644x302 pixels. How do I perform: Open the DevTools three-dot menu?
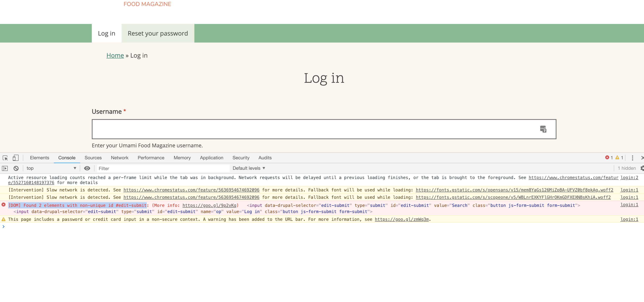[x=633, y=158]
